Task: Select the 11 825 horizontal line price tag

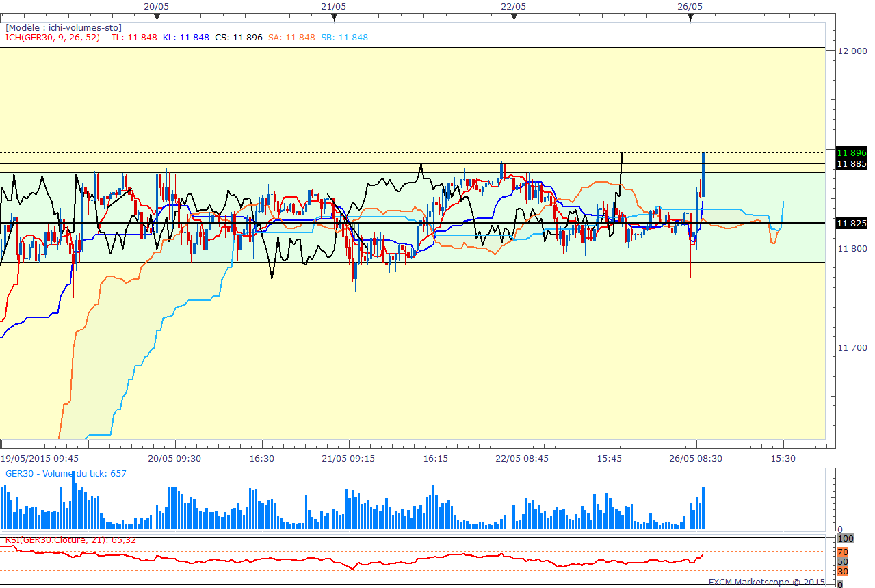Action: [852, 223]
